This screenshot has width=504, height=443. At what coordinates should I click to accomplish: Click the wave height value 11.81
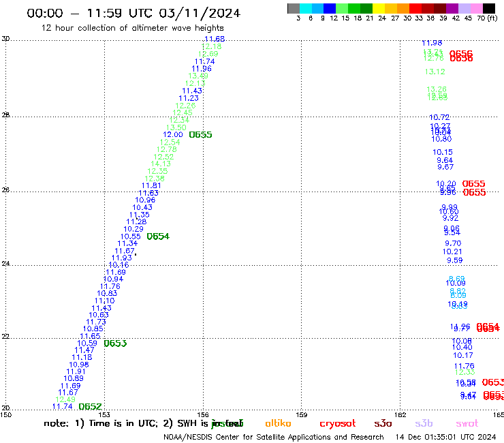(x=151, y=185)
